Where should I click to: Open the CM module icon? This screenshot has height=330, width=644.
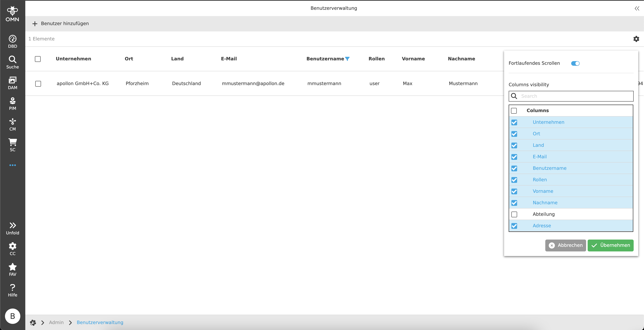(x=12, y=125)
